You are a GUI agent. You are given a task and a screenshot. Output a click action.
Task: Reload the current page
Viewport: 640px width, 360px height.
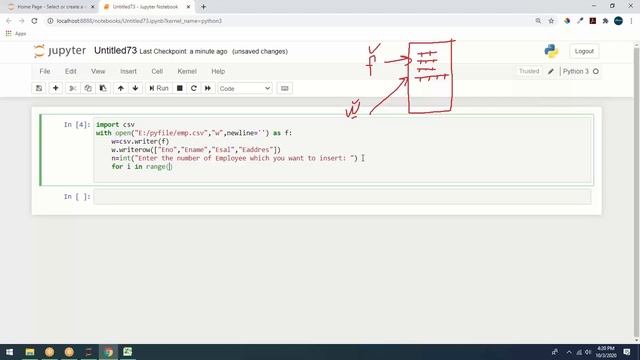coord(34,21)
